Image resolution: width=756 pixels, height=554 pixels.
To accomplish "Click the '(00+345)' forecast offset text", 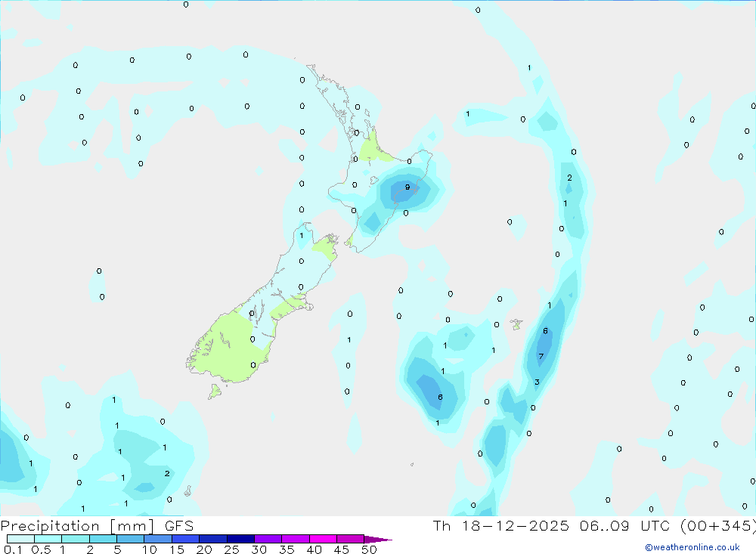I will pos(718,526).
